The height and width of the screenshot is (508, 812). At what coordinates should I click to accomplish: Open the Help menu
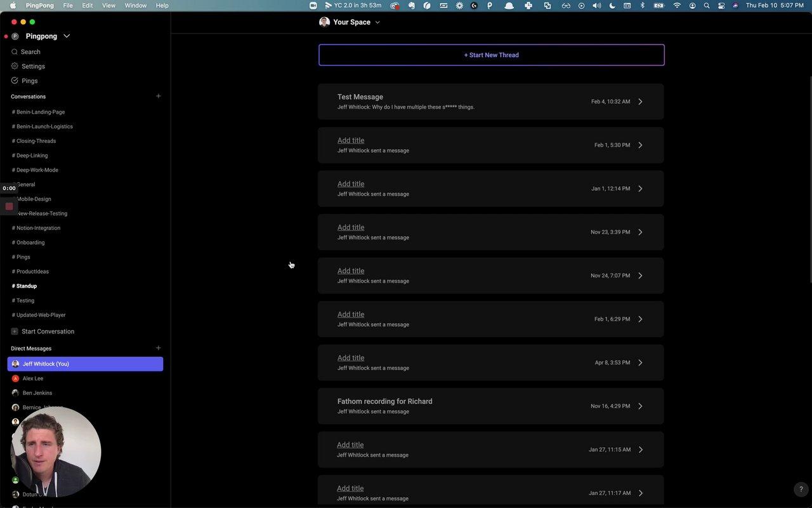(x=162, y=5)
